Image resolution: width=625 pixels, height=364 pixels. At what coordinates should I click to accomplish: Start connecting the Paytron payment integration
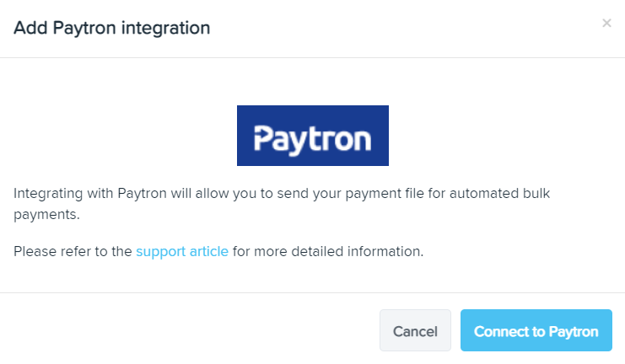[536, 330]
